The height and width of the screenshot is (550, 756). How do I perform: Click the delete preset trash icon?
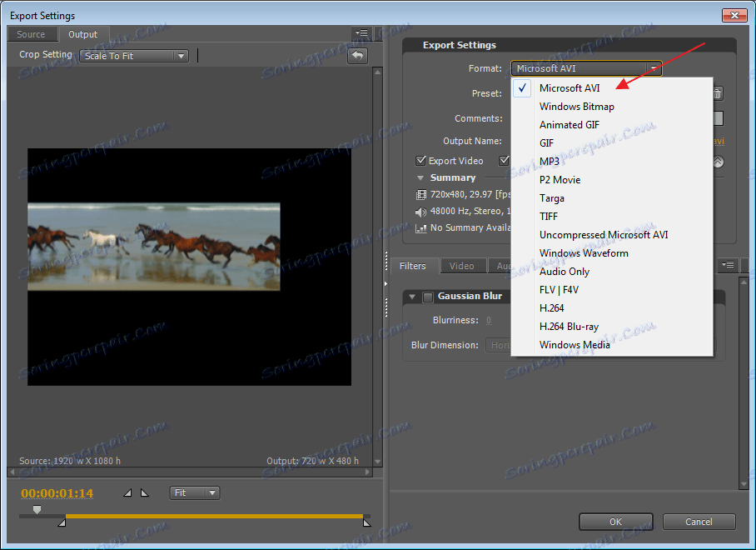coord(718,94)
